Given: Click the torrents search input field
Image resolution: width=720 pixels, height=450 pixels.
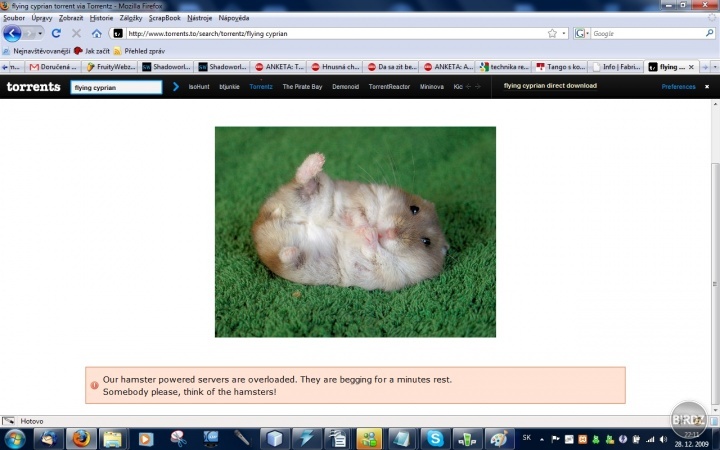Looking at the screenshot, I should click(x=116, y=87).
